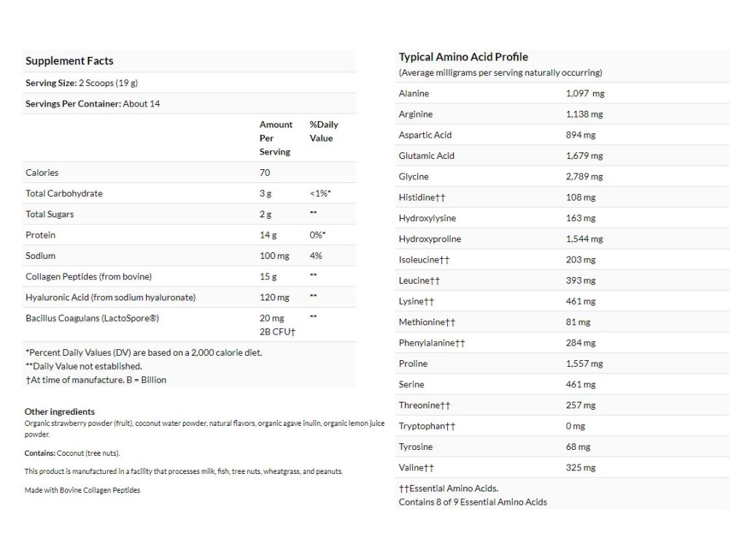Click the Total Carbohydrate row label
The width and height of the screenshot is (747, 560).
[x=64, y=193]
